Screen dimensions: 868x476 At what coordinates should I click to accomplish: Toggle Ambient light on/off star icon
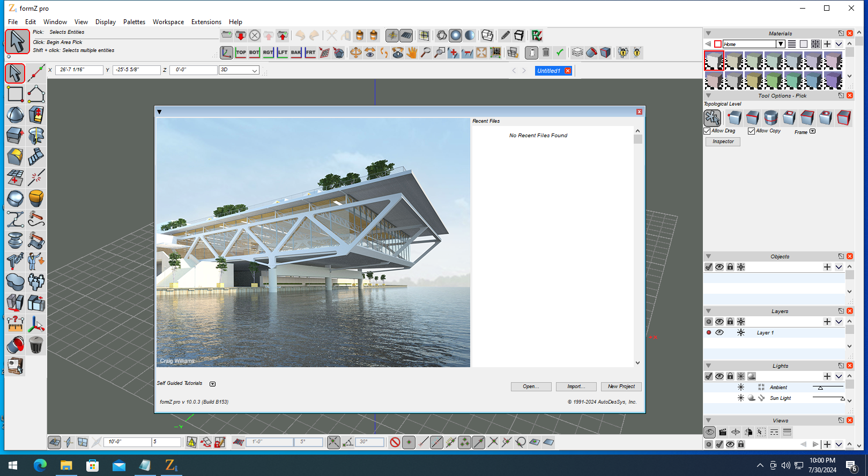pos(741,387)
